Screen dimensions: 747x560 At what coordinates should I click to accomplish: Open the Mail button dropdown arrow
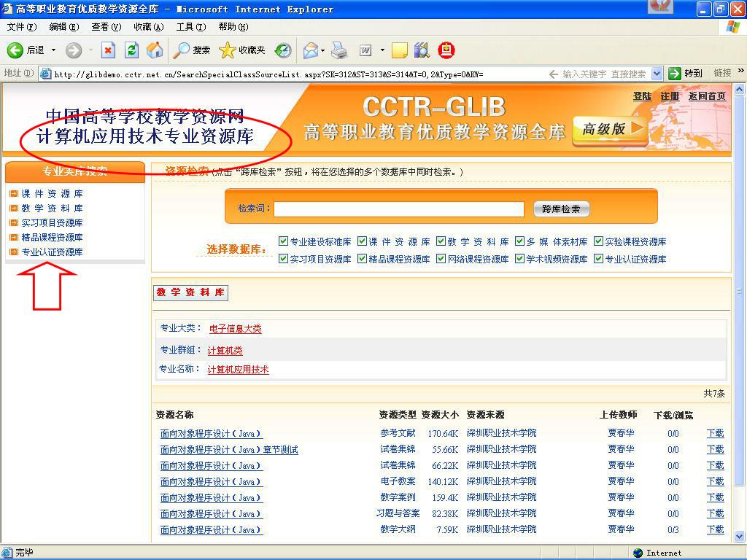[322, 50]
